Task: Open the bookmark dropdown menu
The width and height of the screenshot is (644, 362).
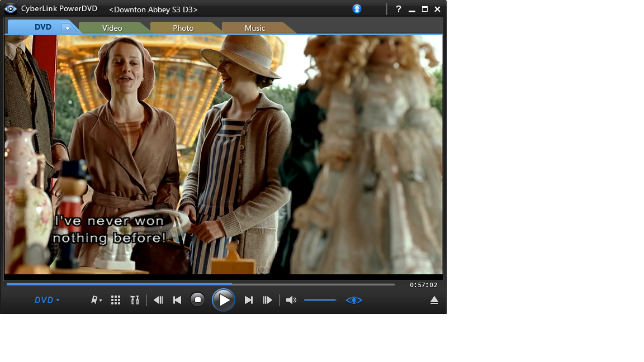Action: [x=96, y=300]
